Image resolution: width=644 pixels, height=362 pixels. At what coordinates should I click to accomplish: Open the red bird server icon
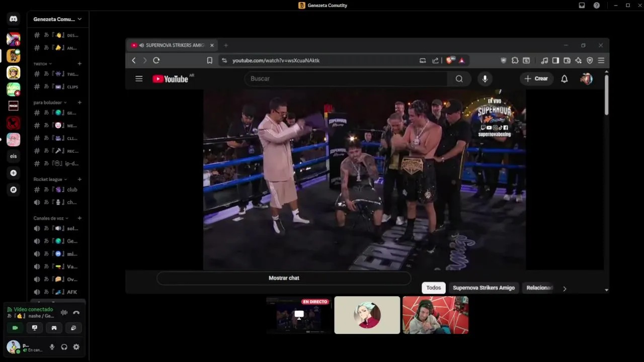click(x=14, y=123)
